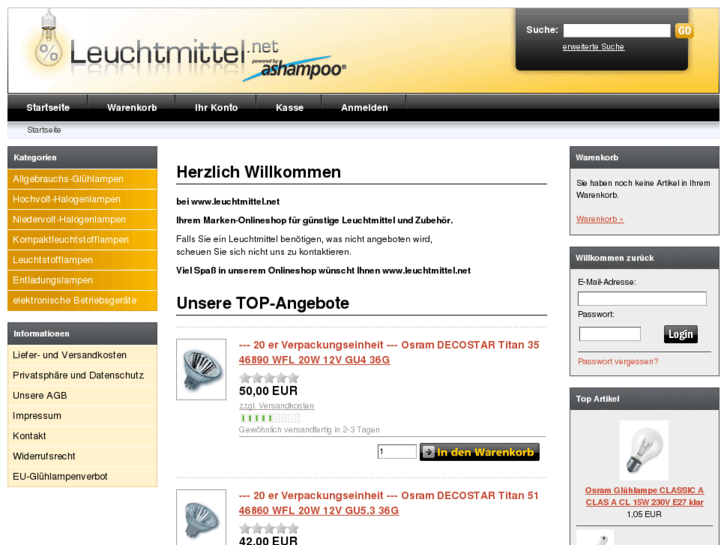This screenshot has width=727, height=545.
Task: Click In den Warenkorb button
Action: (x=479, y=452)
